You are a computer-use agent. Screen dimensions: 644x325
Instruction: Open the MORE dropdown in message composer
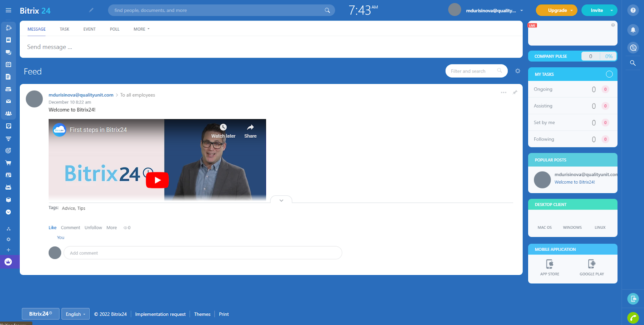coord(141,29)
